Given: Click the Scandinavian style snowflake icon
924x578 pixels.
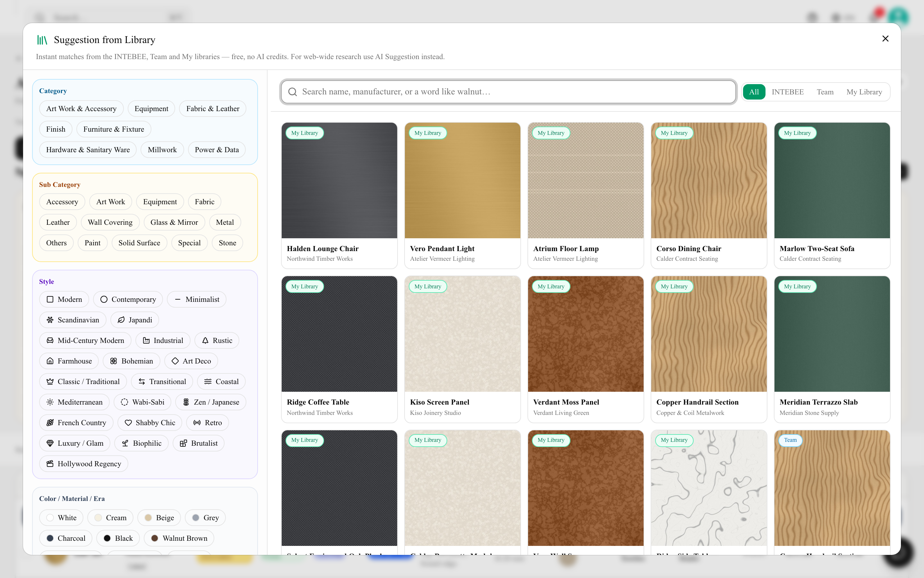Looking at the screenshot, I should click(50, 320).
